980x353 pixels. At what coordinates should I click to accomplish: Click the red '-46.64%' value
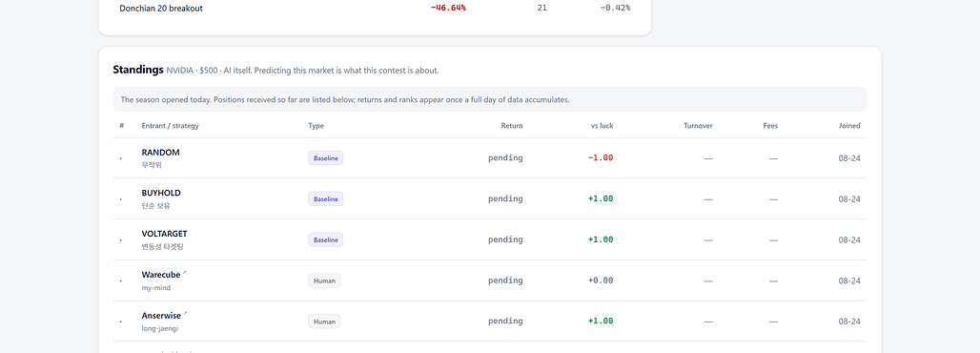coord(448,9)
